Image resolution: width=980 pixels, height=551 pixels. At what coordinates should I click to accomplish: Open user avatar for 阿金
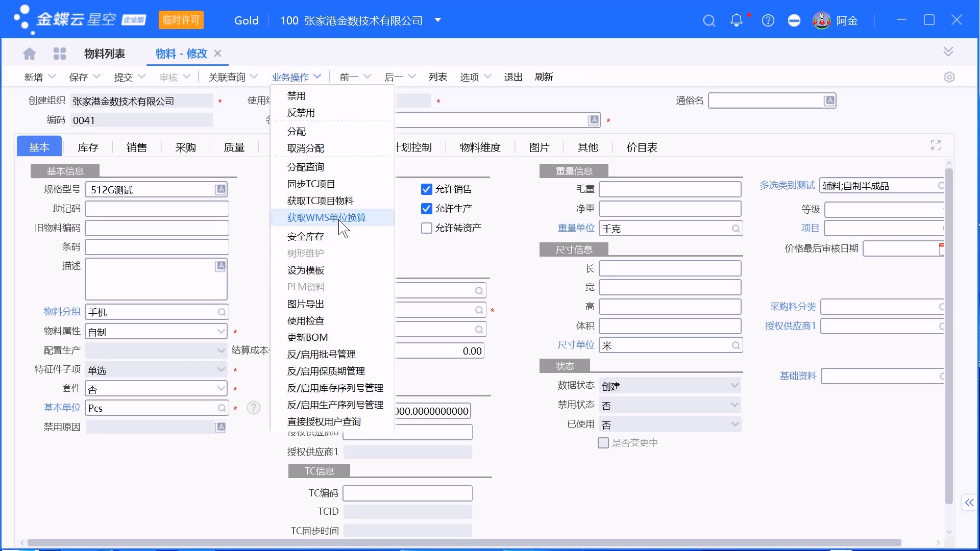click(x=822, y=20)
